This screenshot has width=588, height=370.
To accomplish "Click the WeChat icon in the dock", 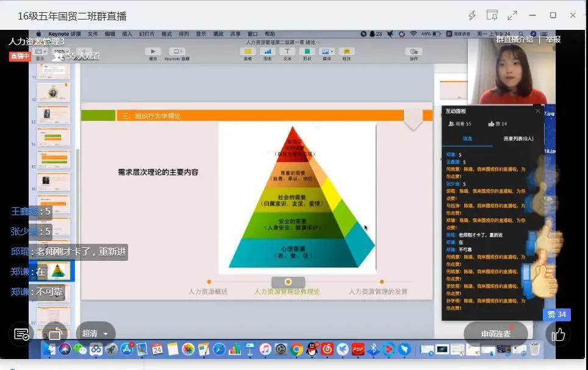I will [x=80, y=349].
